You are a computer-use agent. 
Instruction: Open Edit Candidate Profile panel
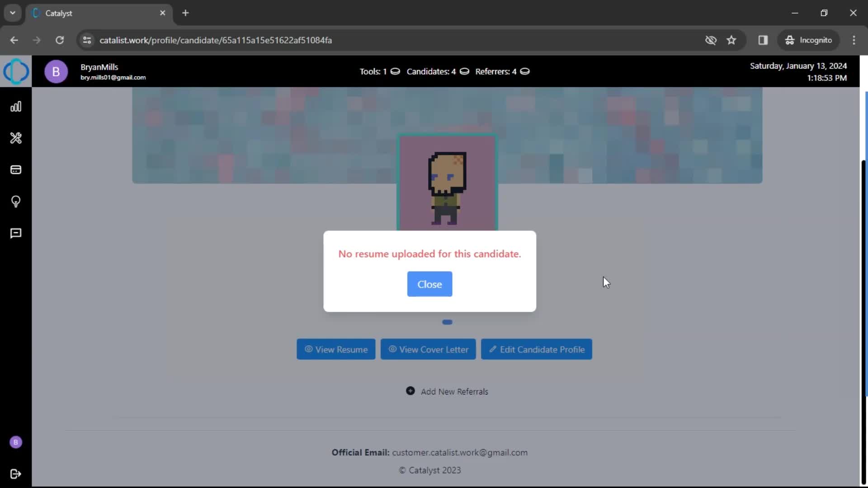(537, 349)
